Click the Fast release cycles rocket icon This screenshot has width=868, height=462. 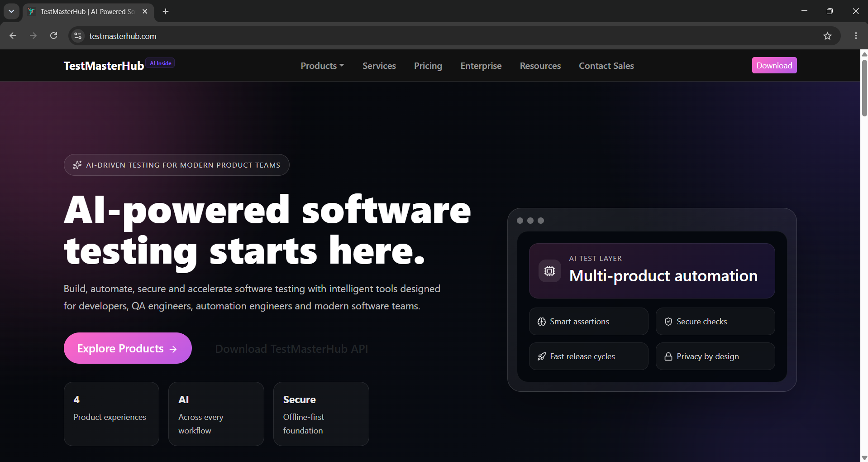click(542, 356)
